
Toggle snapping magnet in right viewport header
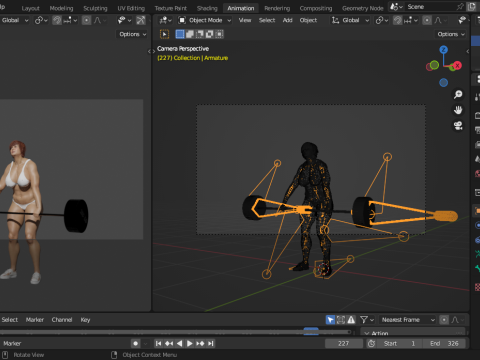[x=397, y=20]
